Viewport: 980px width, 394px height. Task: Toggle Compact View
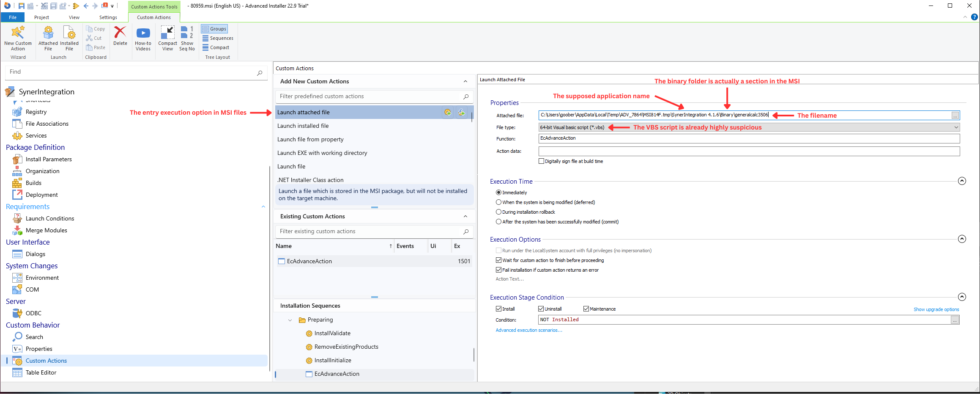click(x=167, y=38)
